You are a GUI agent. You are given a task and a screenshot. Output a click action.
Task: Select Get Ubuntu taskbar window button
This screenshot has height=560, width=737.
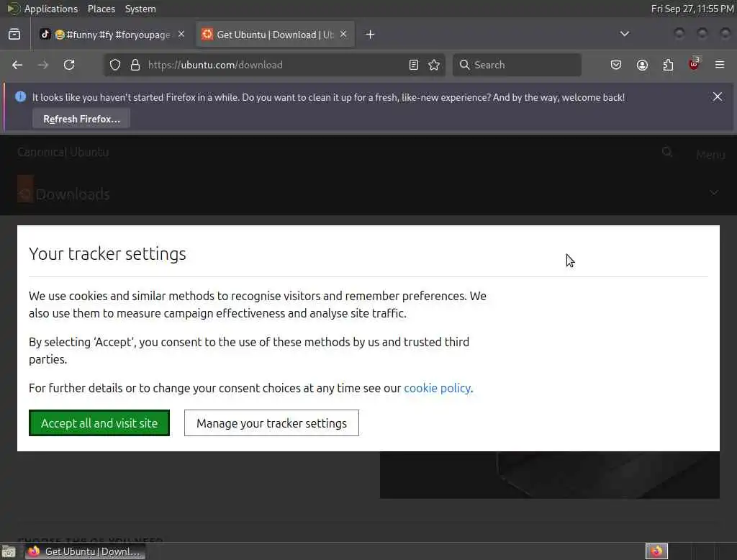point(85,551)
